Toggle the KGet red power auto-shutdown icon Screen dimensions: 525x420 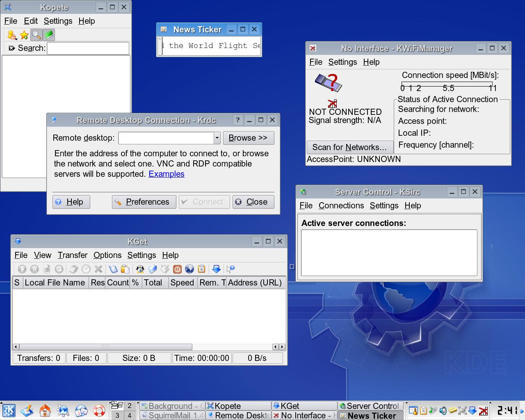pos(177,269)
